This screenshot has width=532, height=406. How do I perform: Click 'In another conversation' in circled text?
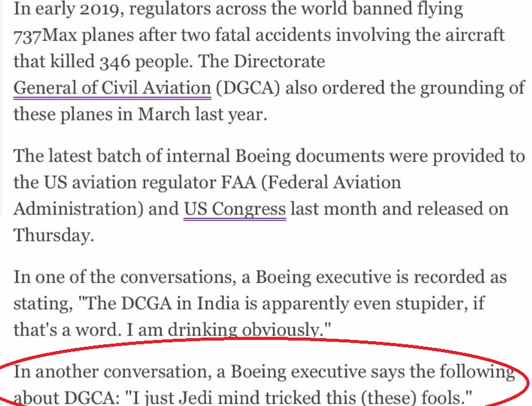tap(110, 372)
